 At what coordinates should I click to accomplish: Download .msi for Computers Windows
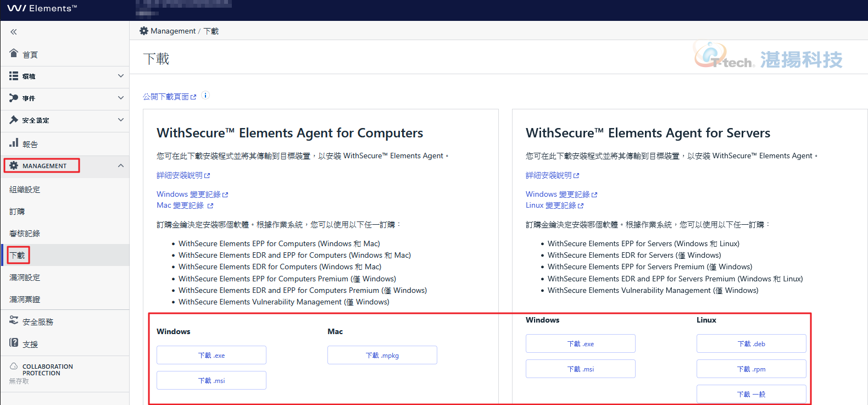212,380
